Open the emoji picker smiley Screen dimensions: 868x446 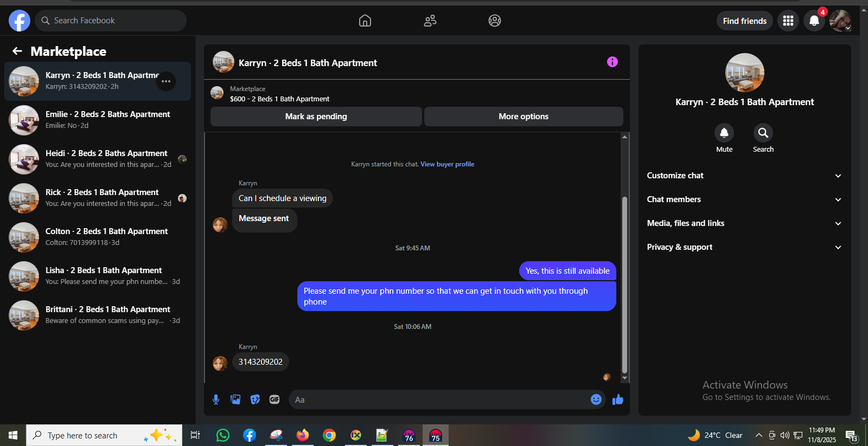[x=596, y=399]
